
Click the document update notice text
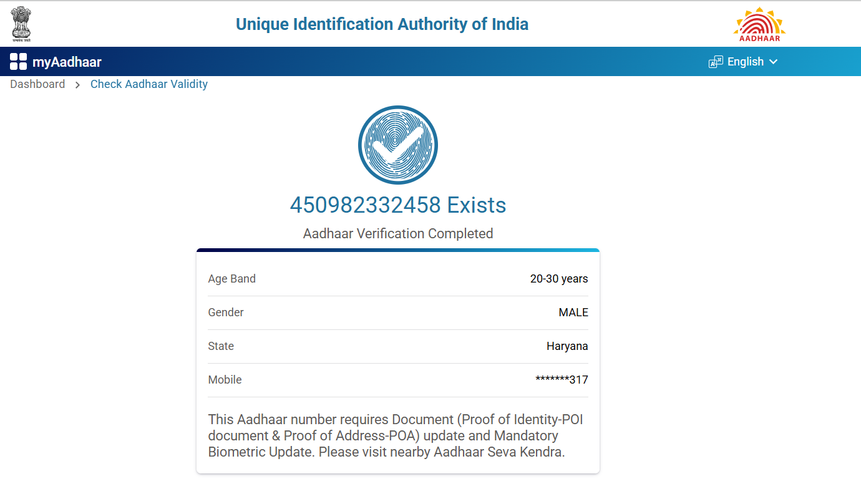click(396, 435)
